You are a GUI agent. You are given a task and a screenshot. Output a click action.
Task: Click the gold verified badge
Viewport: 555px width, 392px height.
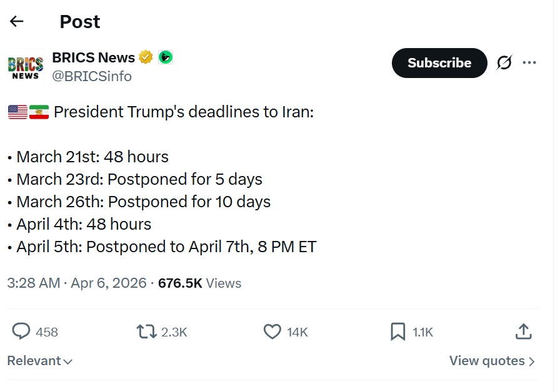(146, 57)
